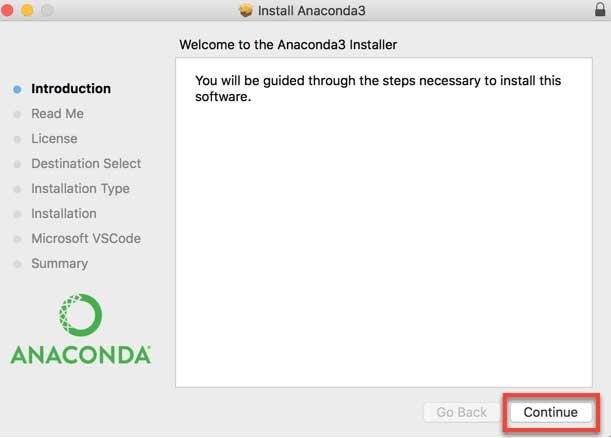The image size is (611, 438).
Task: Click the lock icon in title bar
Action: pos(599,10)
